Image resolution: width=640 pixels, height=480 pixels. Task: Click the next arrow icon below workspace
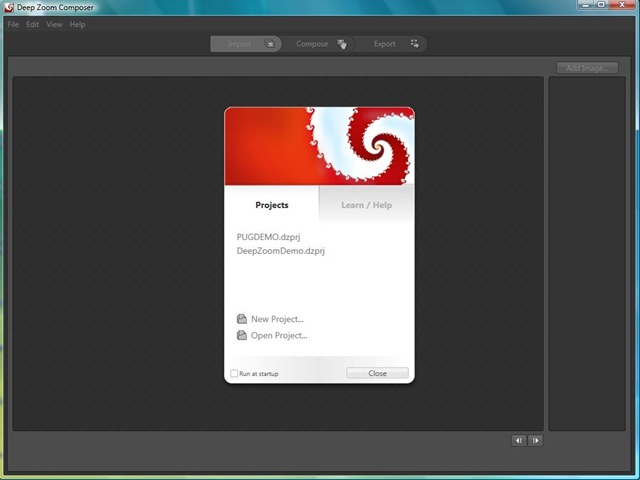coord(536,440)
